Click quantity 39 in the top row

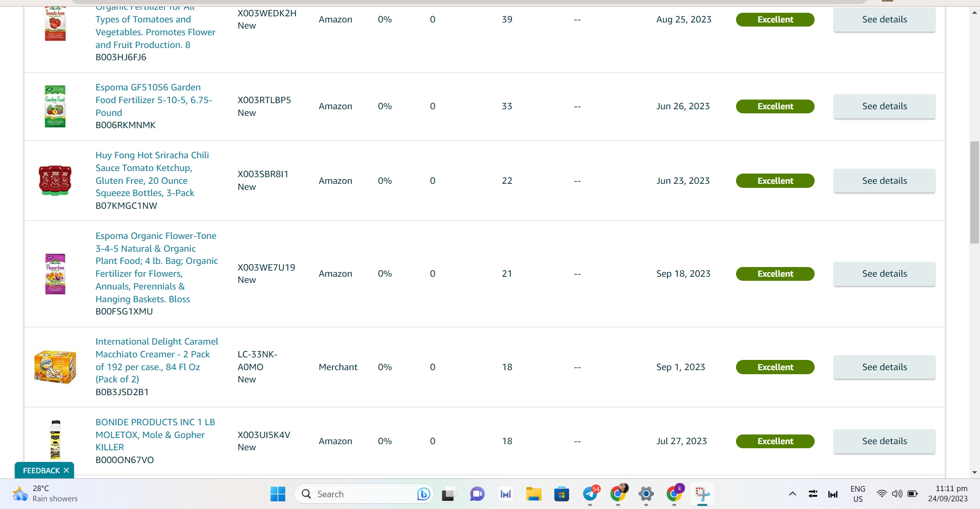(507, 19)
